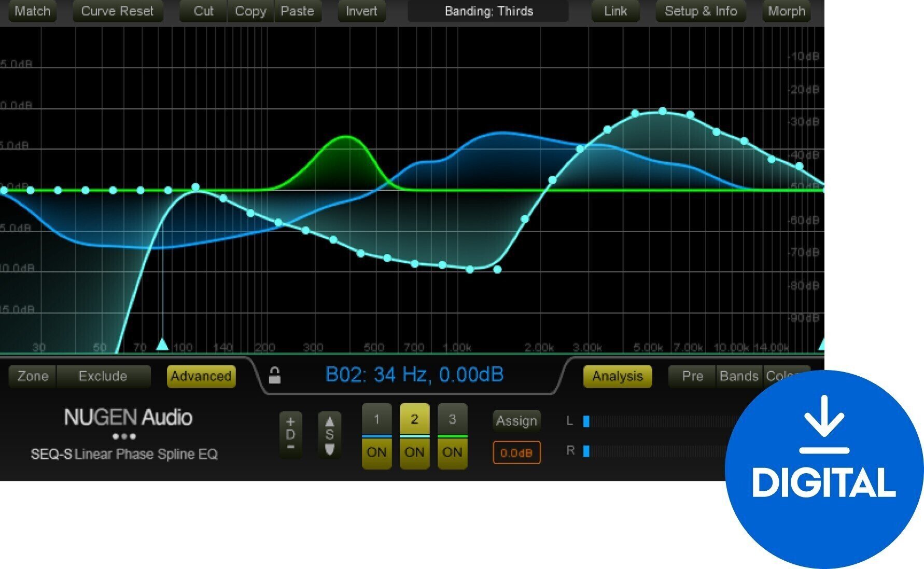Click the S up arrow stepper
Image resolution: width=924 pixels, height=569 pixels.
tap(330, 421)
